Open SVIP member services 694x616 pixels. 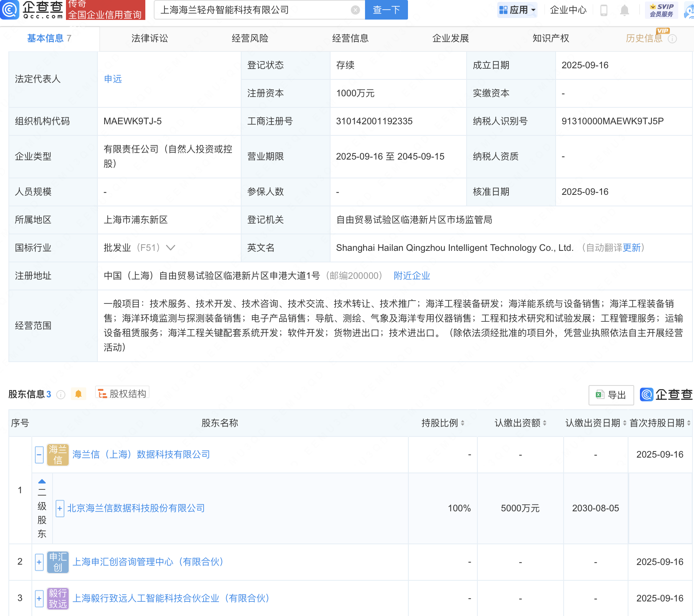pyautogui.click(x=661, y=10)
